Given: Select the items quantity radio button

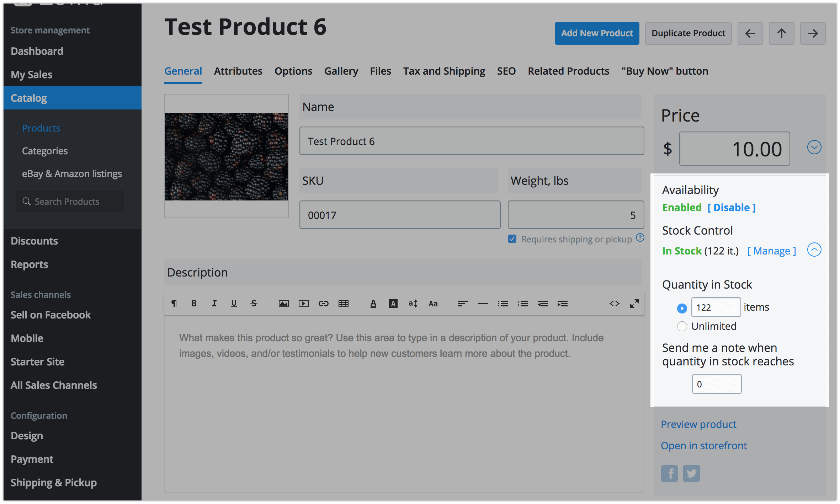Looking at the screenshot, I should [x=682, y=308].
